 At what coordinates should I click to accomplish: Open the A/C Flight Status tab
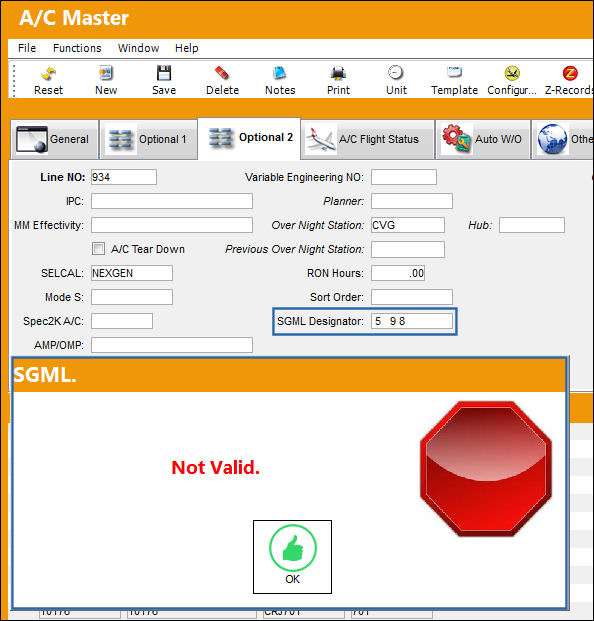(x=367, y=139)
